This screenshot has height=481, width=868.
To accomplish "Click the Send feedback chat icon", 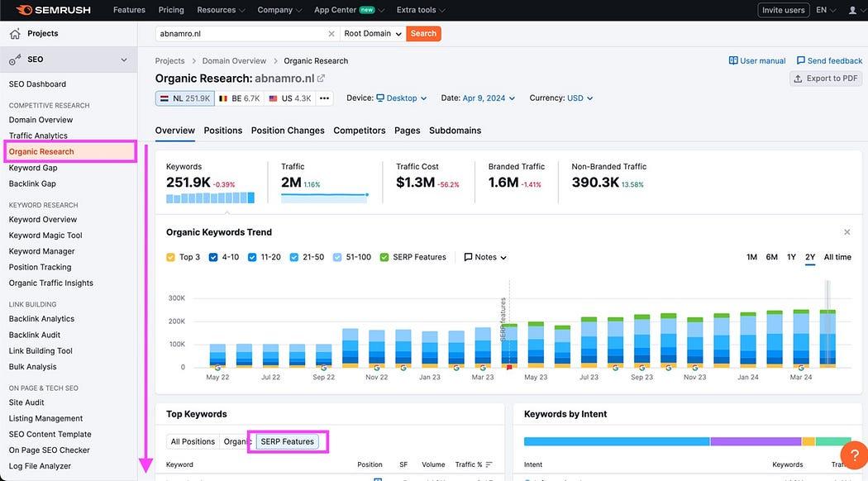I will (x=800, y=60).
